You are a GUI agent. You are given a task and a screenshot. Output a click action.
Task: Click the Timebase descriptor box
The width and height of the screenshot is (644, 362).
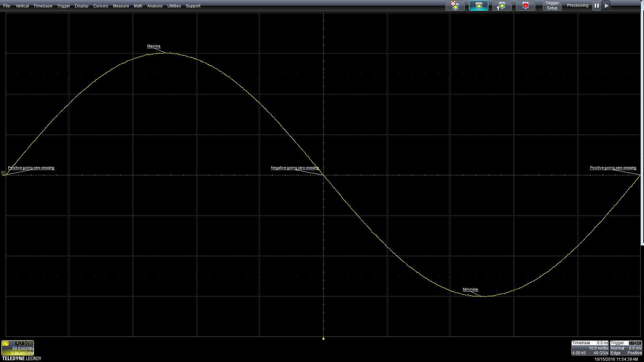coord(590,348)
